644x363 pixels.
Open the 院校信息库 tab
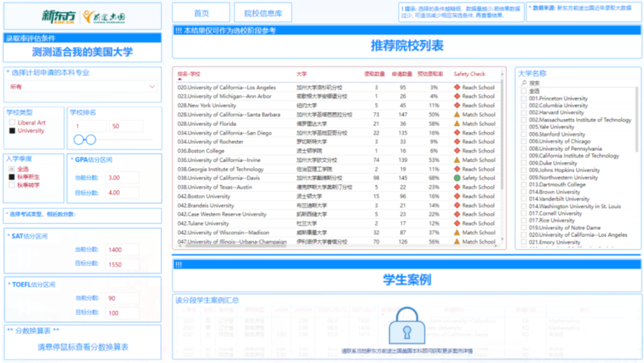coord(263,13)
